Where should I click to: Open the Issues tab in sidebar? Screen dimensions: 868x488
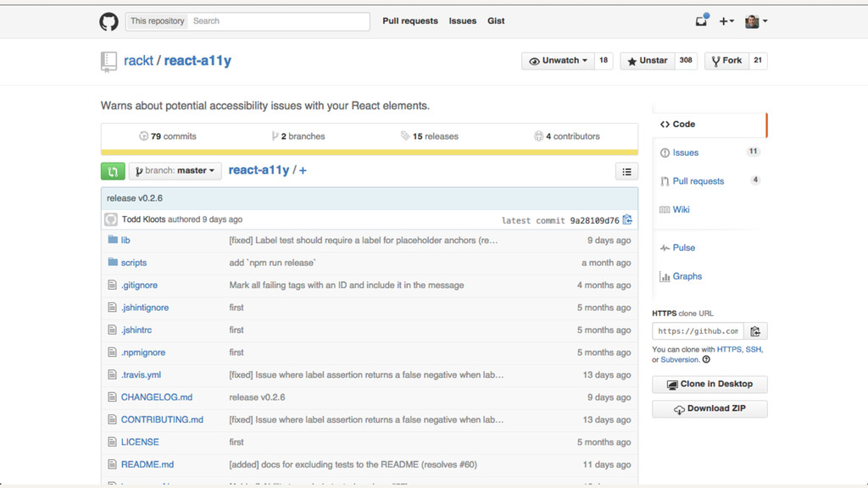709,152
